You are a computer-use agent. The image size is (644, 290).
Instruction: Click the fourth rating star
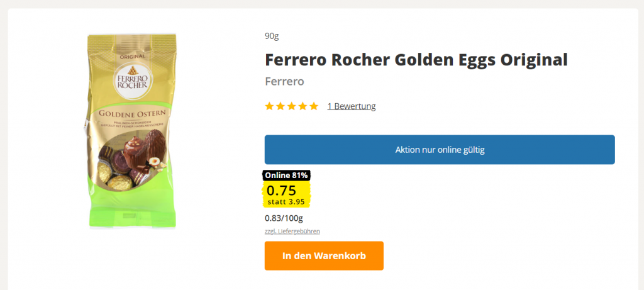pos(303,106)
